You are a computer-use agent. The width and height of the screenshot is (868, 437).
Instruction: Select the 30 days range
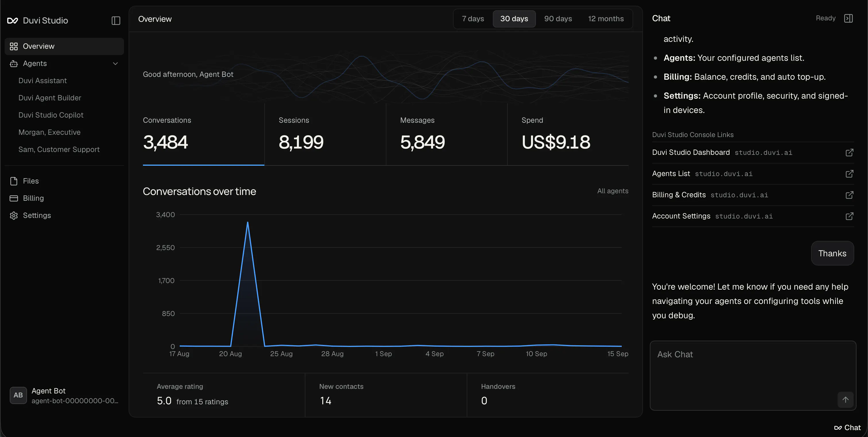coord(514,19)
